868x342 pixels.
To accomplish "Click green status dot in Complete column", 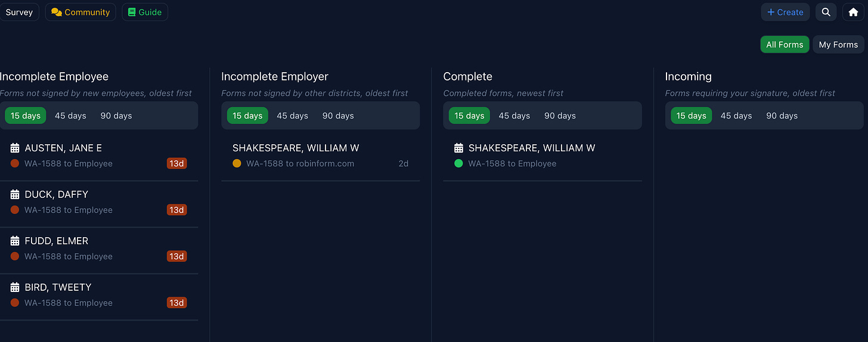I will [x=458, y=163].
